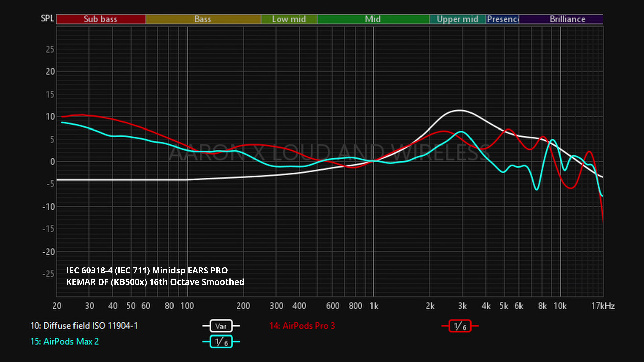Click the 200 frequency axis label
Screen dimensions: 644x362
click(243, 306)
